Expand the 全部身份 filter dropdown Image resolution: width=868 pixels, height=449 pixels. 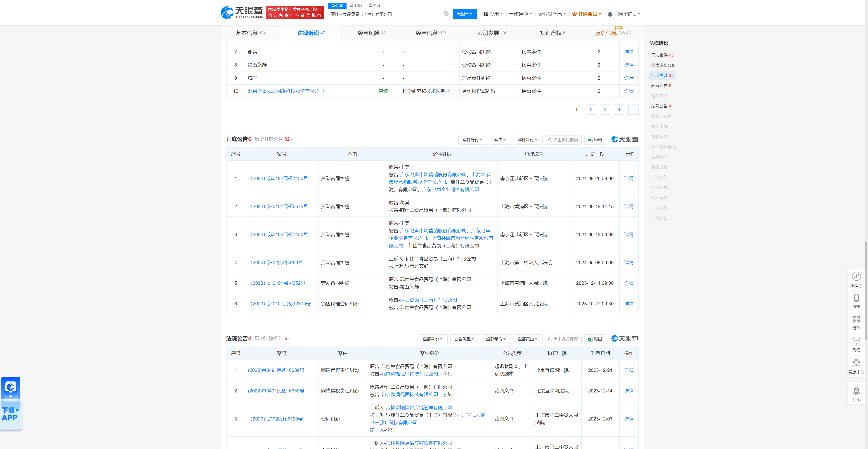(433, 339)
